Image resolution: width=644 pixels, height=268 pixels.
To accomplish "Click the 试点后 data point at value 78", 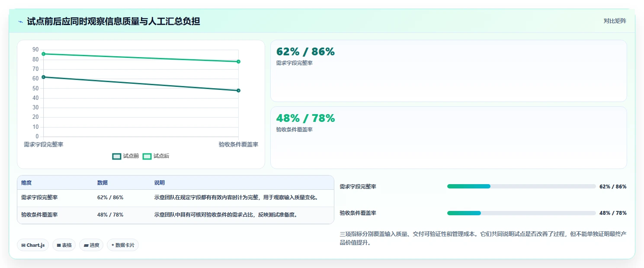I will coord(238,61).
